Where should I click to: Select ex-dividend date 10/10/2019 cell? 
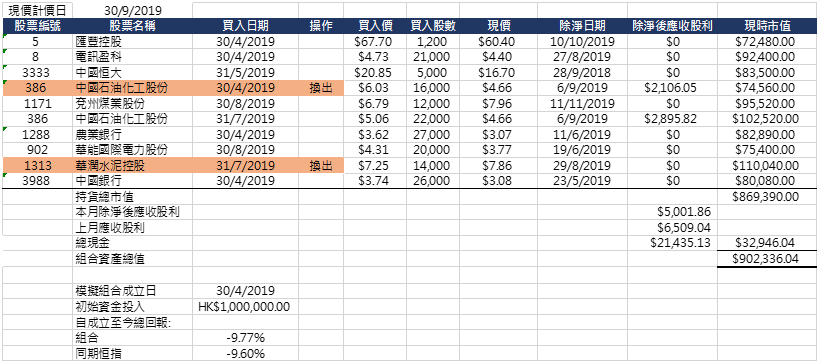tap(582, 41)
